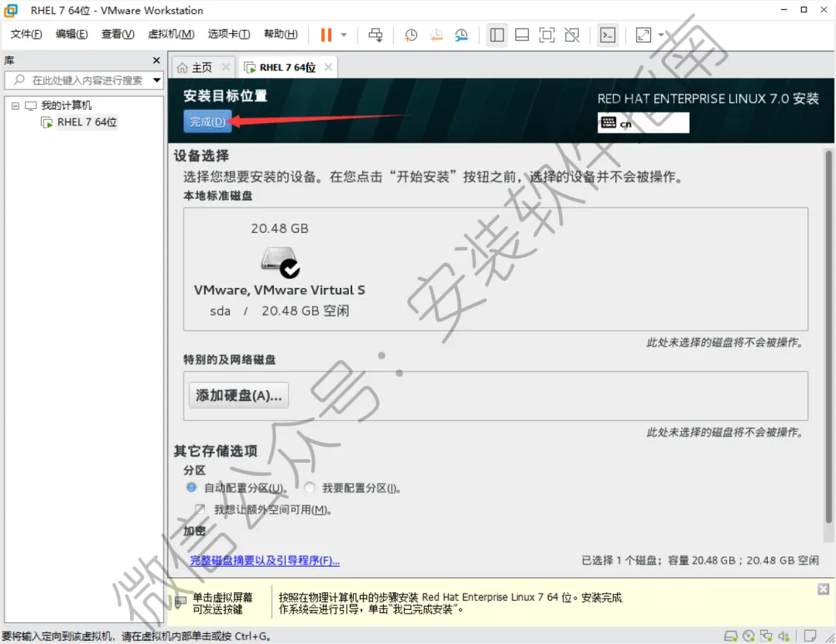
Task: Take a snapshot of the virtual machine
Action: point(410,35)
